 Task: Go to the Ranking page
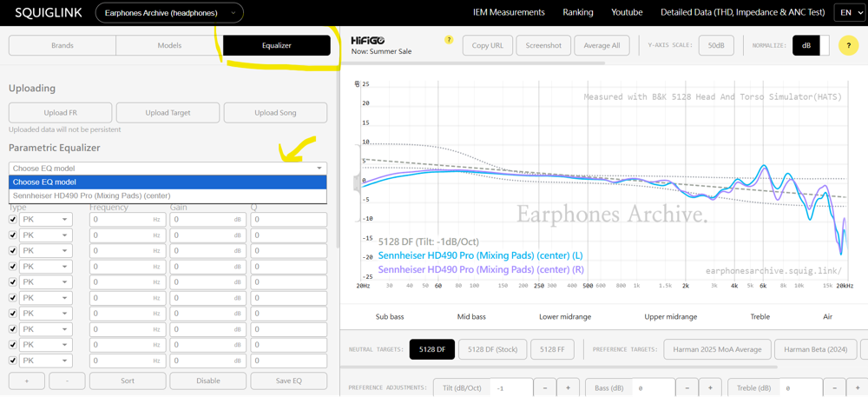click(x=578, y=12)
